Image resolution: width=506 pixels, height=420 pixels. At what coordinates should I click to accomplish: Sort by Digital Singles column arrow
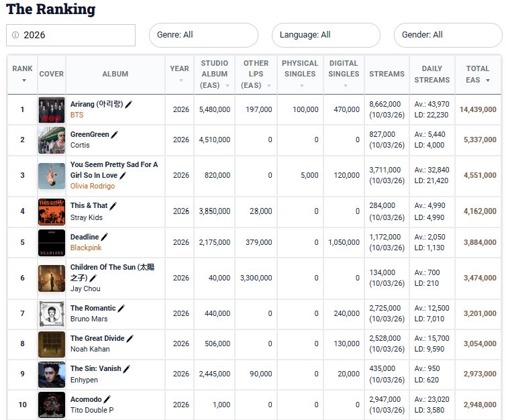coord(346,86)
